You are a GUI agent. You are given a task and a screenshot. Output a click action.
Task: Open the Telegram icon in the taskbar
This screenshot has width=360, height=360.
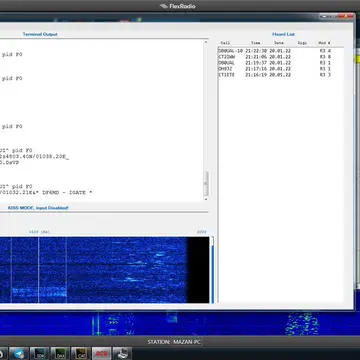[x=18, y=354]
